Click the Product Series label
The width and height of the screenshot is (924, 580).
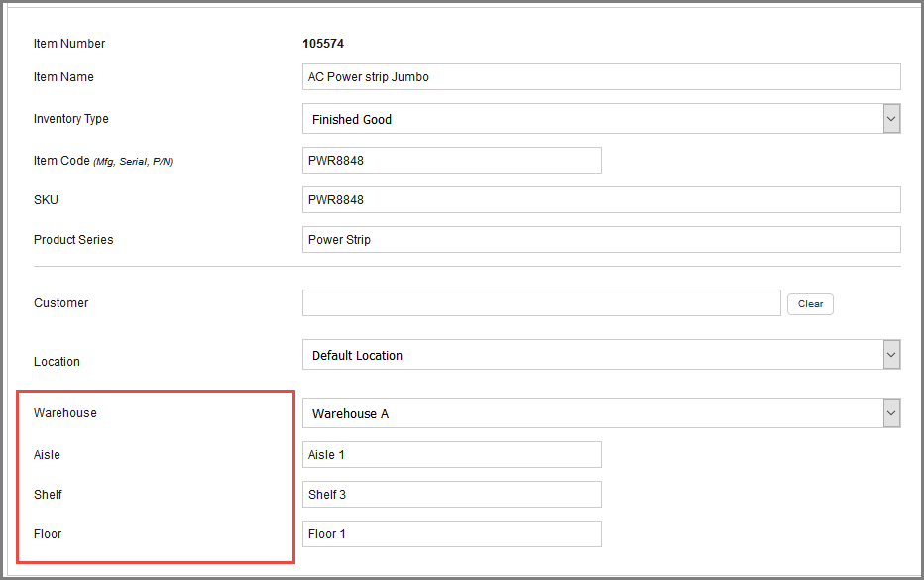coord(73,240)
